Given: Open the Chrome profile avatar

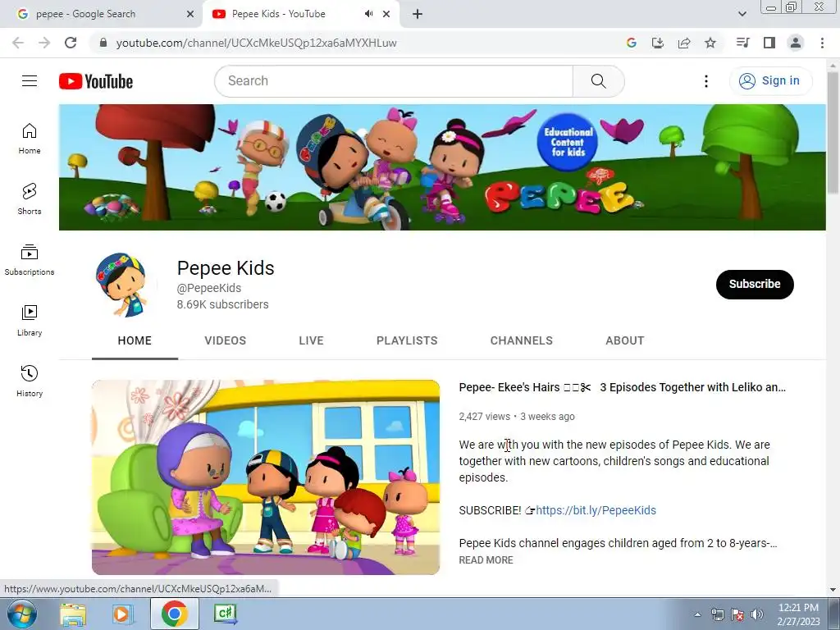Looking at the screenshot, I should (x=796, y=43).
